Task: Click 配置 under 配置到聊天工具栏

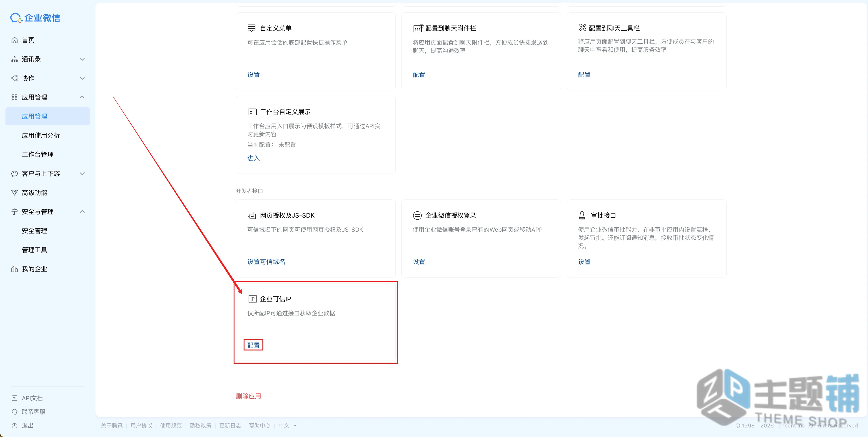Action: pos(584,74)
